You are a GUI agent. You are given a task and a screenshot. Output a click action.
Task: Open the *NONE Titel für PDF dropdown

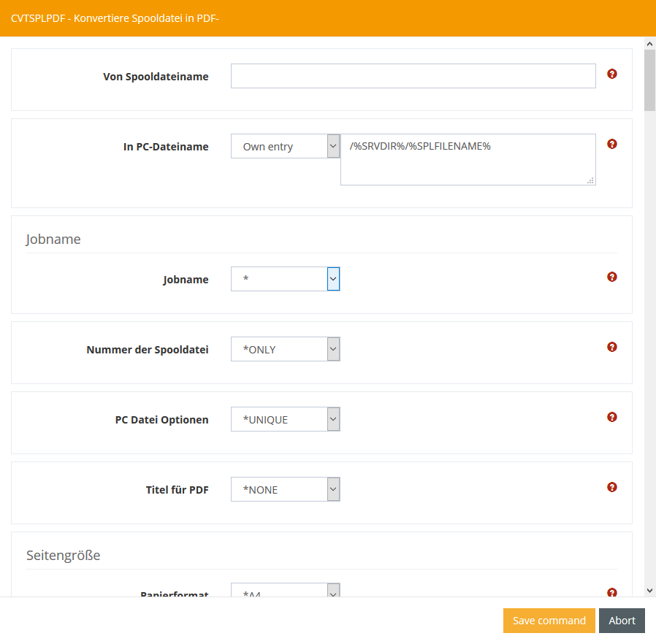coord(285,489)
